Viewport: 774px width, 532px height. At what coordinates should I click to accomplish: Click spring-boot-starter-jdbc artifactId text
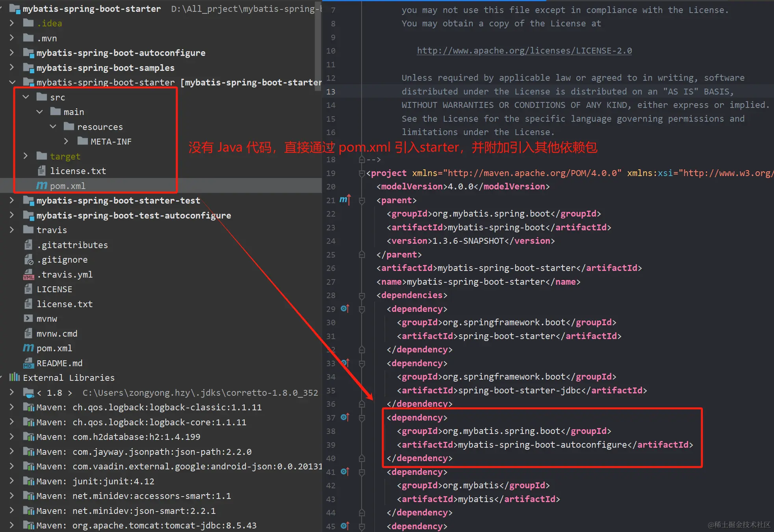point(520,390)
